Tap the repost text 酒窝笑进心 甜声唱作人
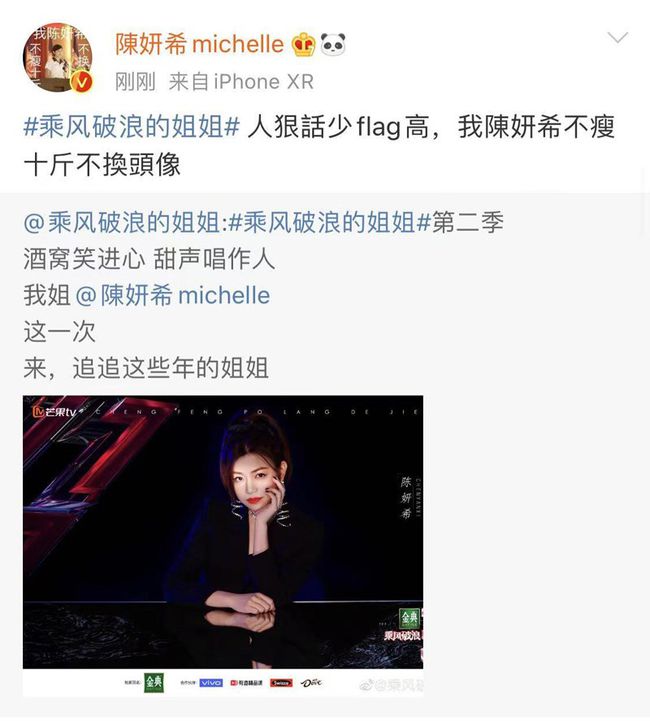The width and height of the screenshot is (650, 721). pyautogui.click(x=149, y=259)
